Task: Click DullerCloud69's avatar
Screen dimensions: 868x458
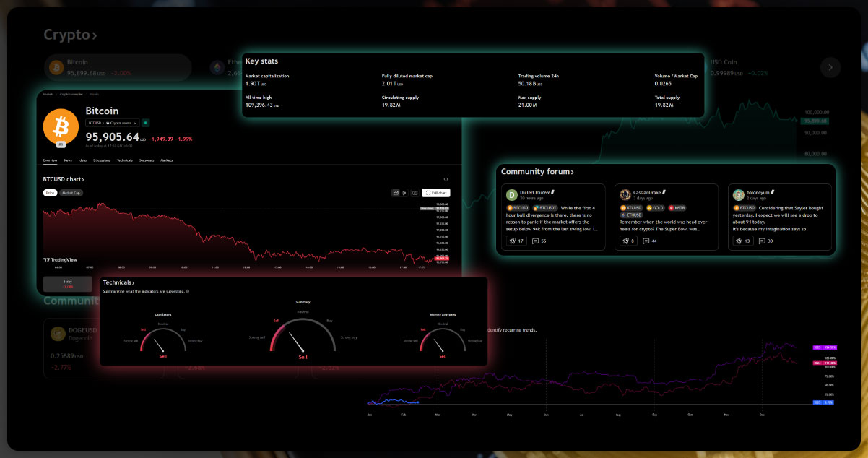Action: 512,195
